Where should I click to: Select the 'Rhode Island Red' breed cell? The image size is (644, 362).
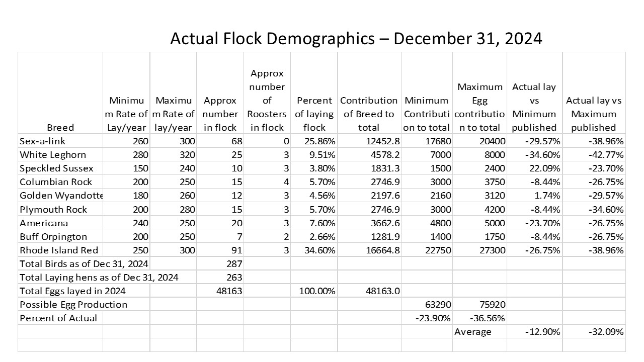[x=59, y=250]
